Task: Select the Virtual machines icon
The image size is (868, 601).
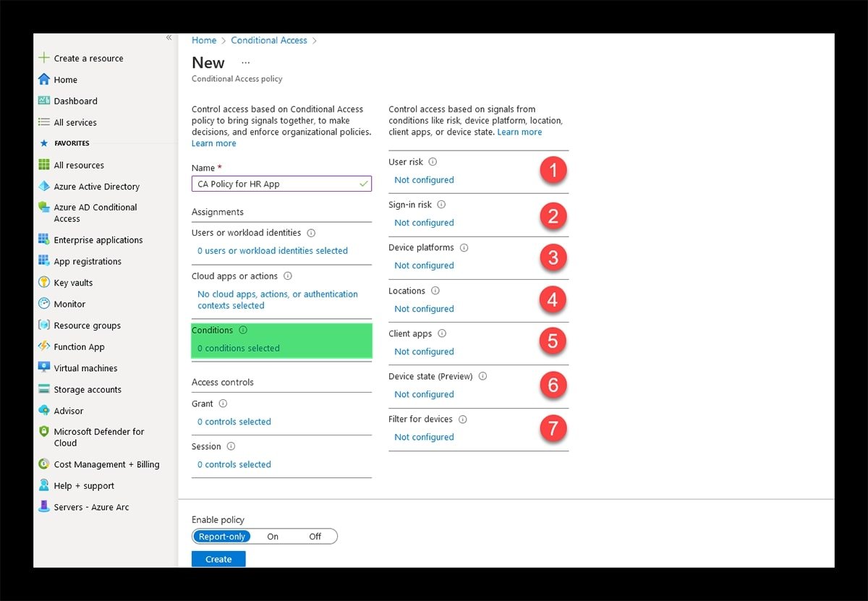Action: click(44, 368)
